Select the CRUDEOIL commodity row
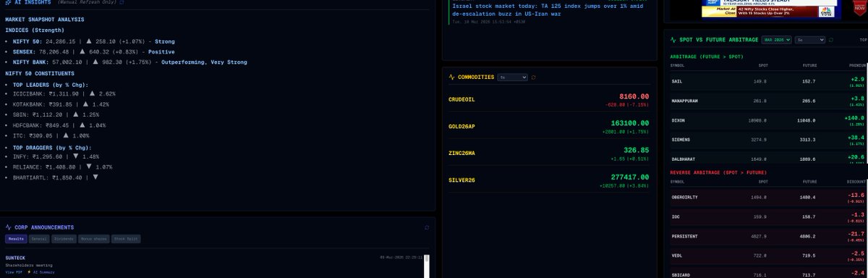 [550, 99]
